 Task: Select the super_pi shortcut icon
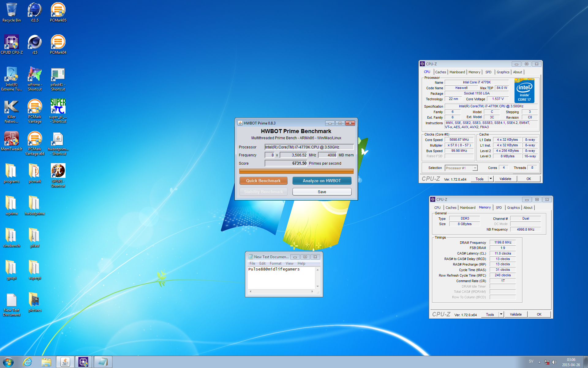coord(58,111)
